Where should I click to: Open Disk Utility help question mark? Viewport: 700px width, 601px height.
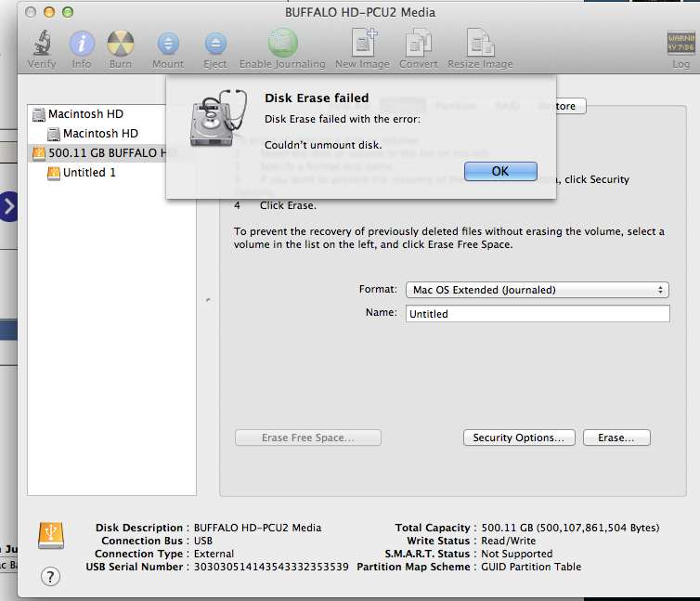click(x=50, y=577)
